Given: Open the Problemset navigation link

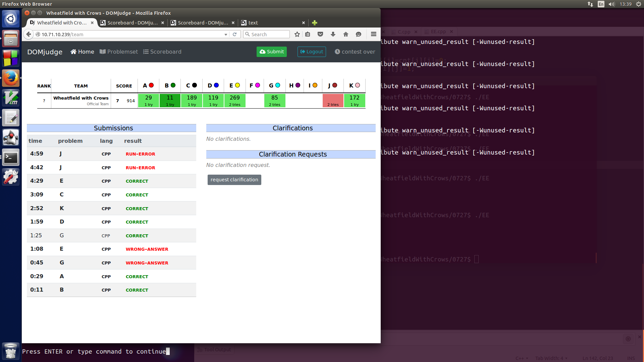Looking at the screenshot, I should click(x=119, y=52).
